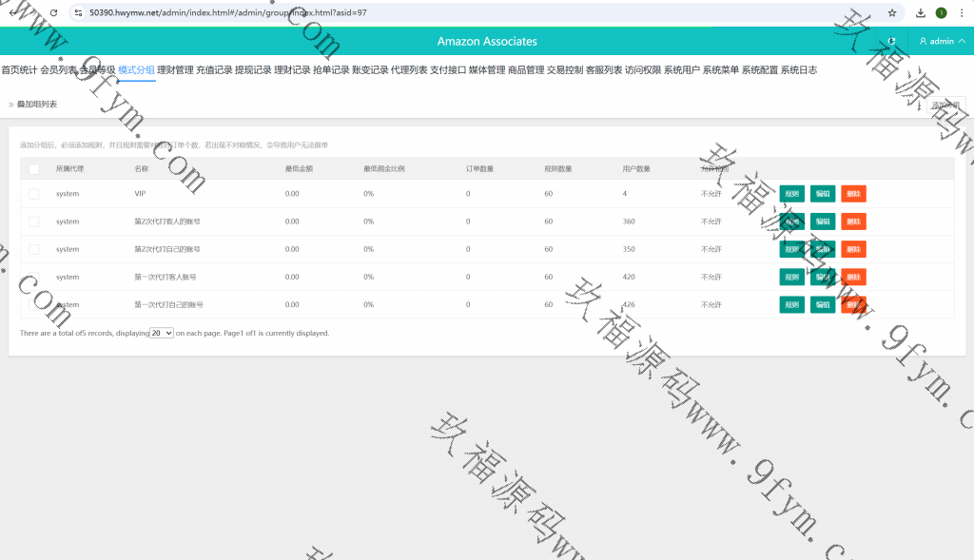Click the refresh icon in the teal header
The image size is (974, 560).
891,41
